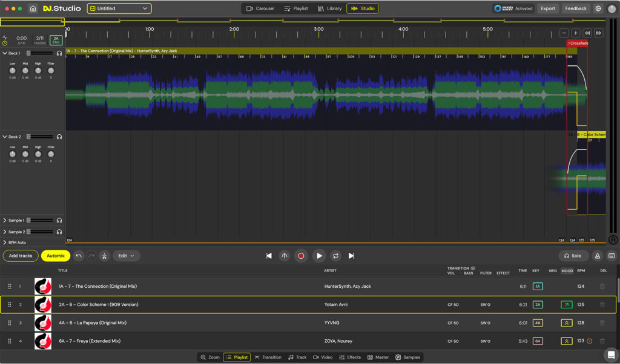
Task: Open the Samples bottom tab
Action: [x=407, y=357]
